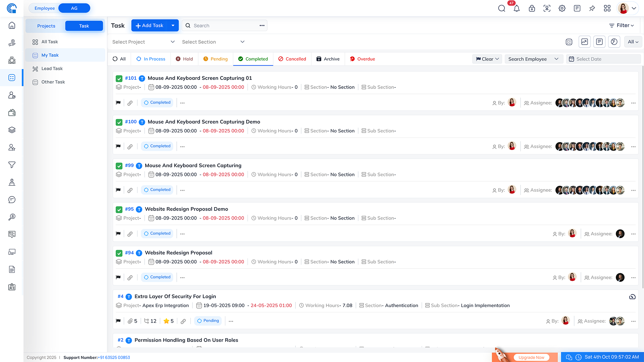Screen dimensions: 644x362
Task: Open Lead Task in sidebar
Action: pos(52,68)
